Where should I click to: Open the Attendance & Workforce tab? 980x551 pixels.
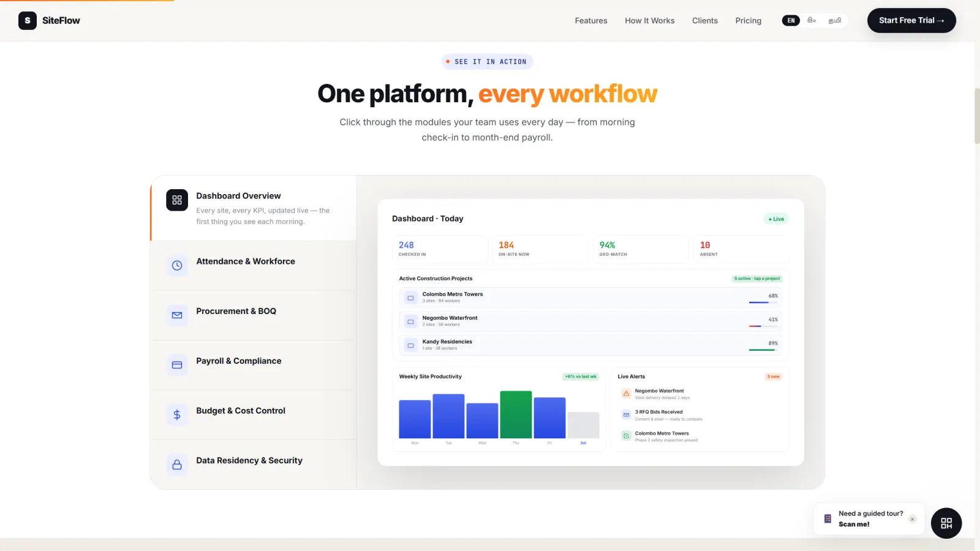coord(254,265)
